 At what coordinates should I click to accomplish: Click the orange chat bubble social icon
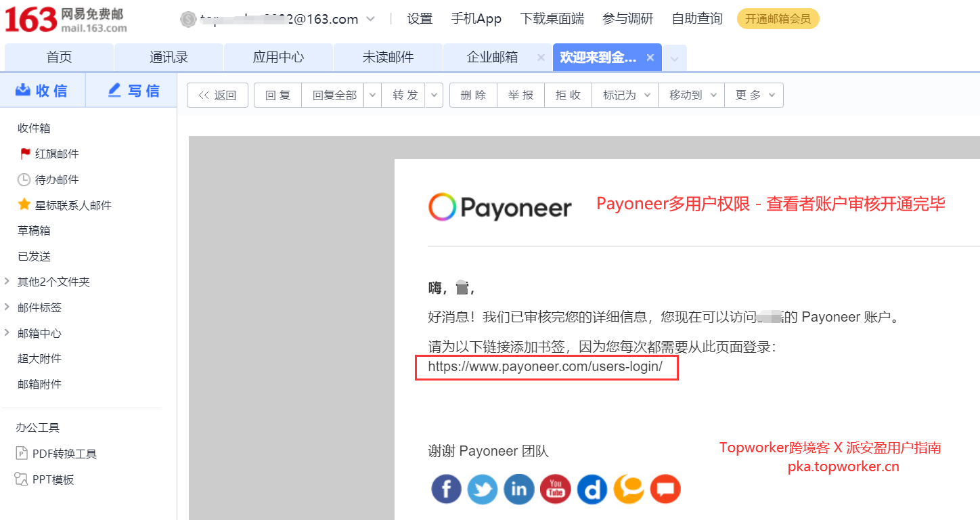click(629, 489)
